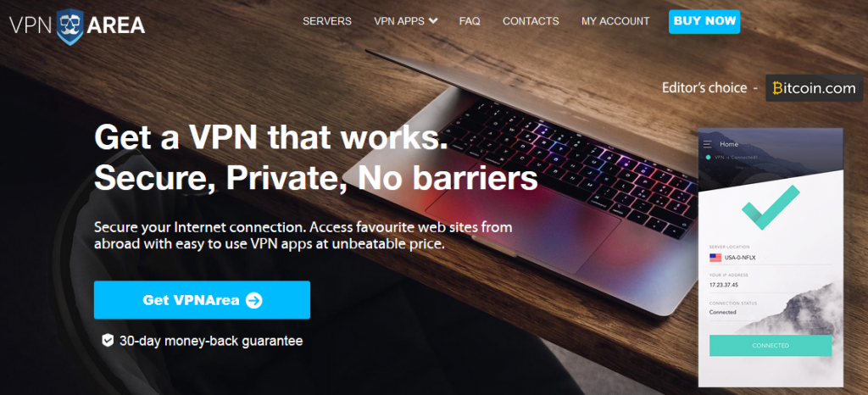
Task: Open the CONTACTS page
Action: pos(531,21)
